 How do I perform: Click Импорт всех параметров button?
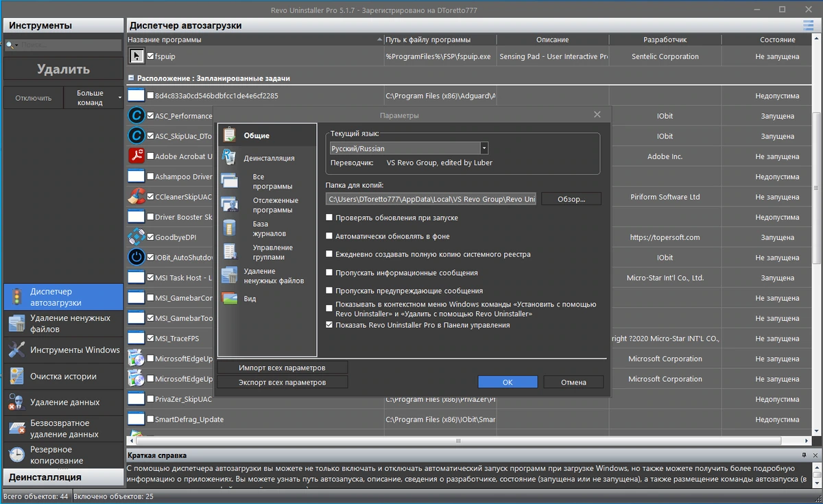coord(282,368)
